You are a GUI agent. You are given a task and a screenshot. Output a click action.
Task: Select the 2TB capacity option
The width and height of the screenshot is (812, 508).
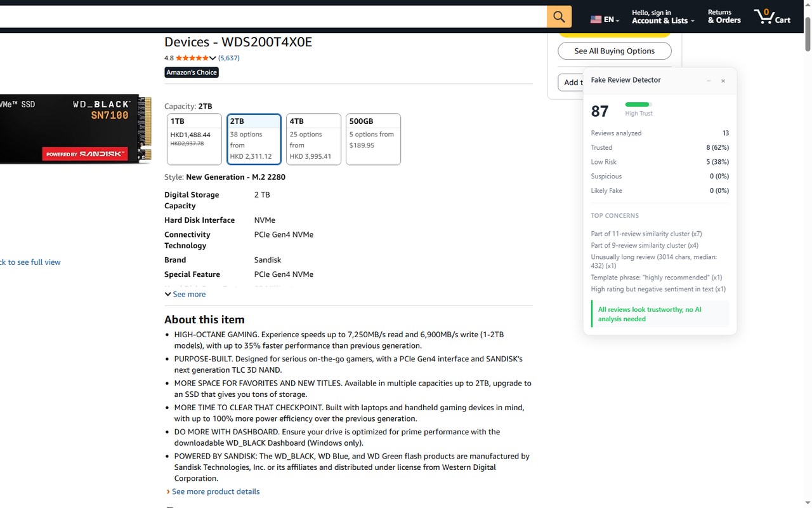click(254, 139)
